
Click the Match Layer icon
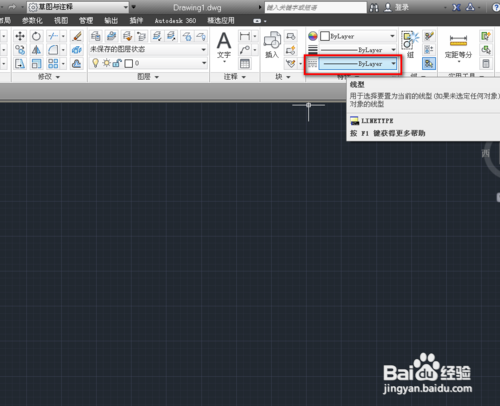(x=127, y=36)
